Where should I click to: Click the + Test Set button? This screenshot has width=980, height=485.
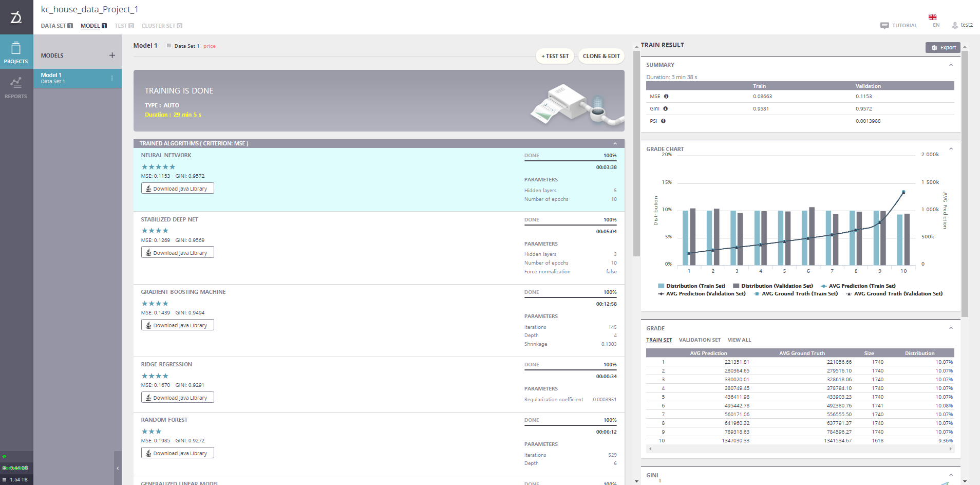tap(555, 56)
